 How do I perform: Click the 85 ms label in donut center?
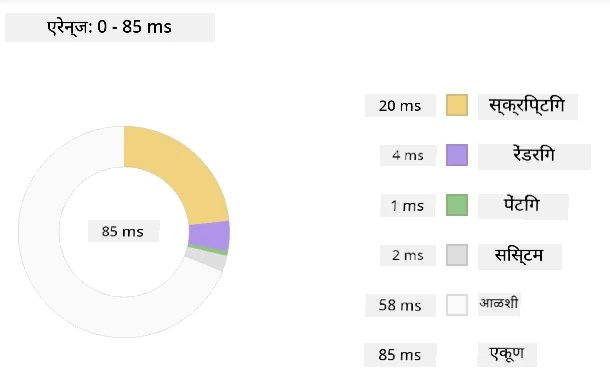tap(123, 231)
